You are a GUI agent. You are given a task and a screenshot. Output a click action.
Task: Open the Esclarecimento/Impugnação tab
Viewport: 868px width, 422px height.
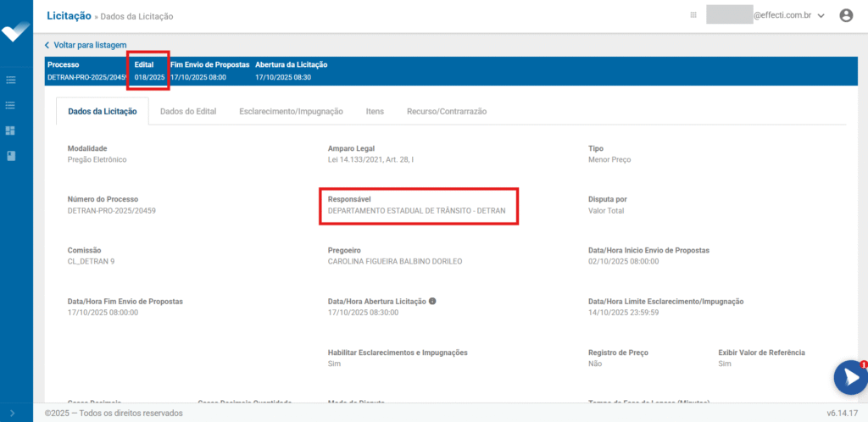click(x=291, y=111)
